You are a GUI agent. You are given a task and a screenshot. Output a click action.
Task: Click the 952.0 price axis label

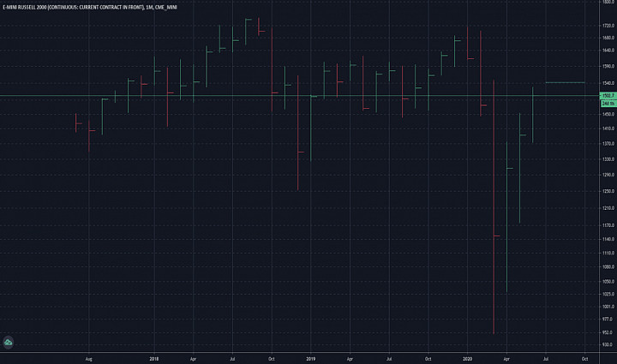[608, 332]
